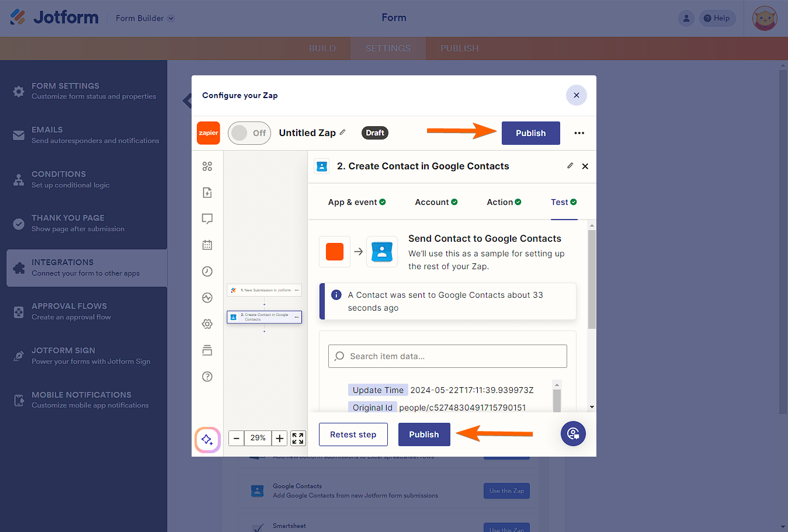Toggle the Zap On/Off switch

[249, 133]
